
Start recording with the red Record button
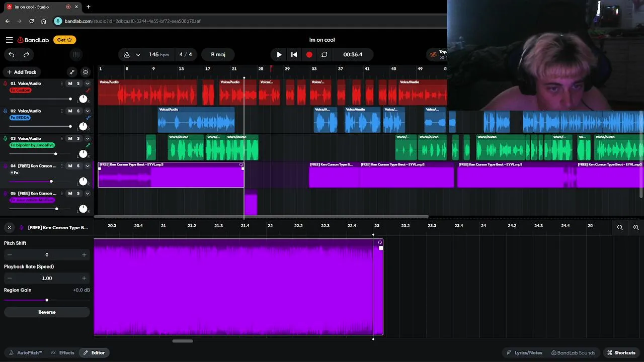coord(309,54)
